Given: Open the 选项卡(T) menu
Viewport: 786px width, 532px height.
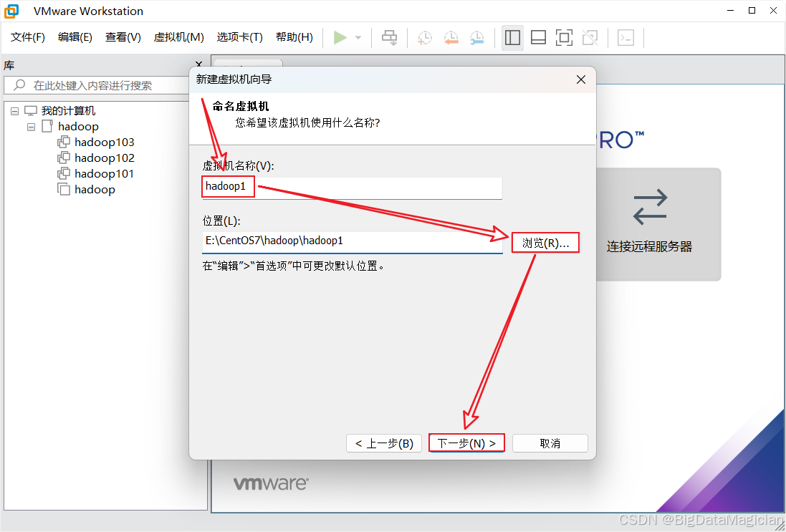Looking at the screenshot, I should [239, 37].
